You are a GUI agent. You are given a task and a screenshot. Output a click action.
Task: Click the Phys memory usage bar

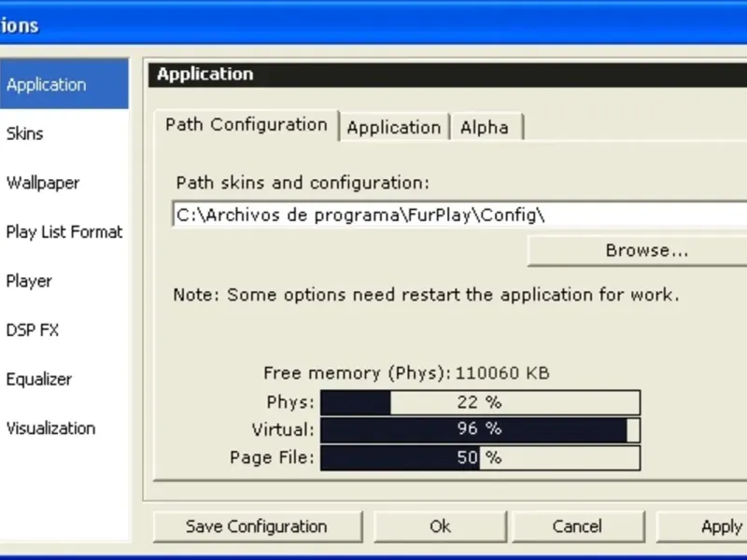click(x=480, y=403)
